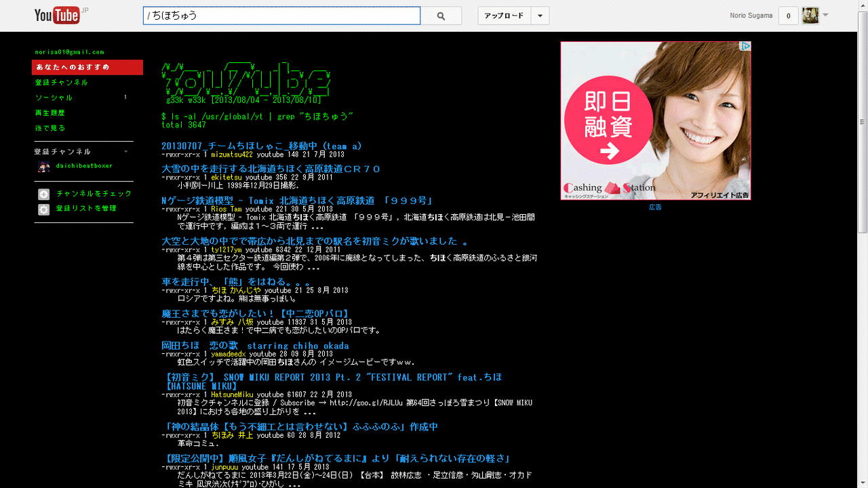Open video 20130707_チームちほしゃこ_移動中
868x488 pixels.
[262, 146]
